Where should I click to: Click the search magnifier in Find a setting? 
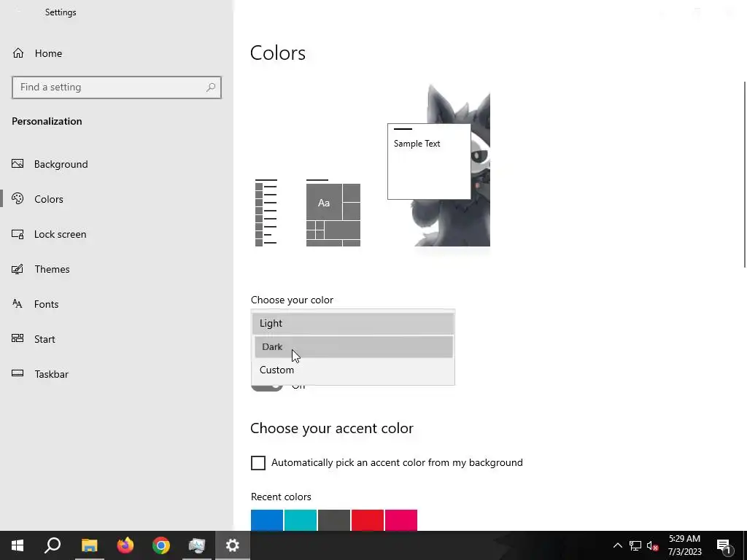click(211, 87)
